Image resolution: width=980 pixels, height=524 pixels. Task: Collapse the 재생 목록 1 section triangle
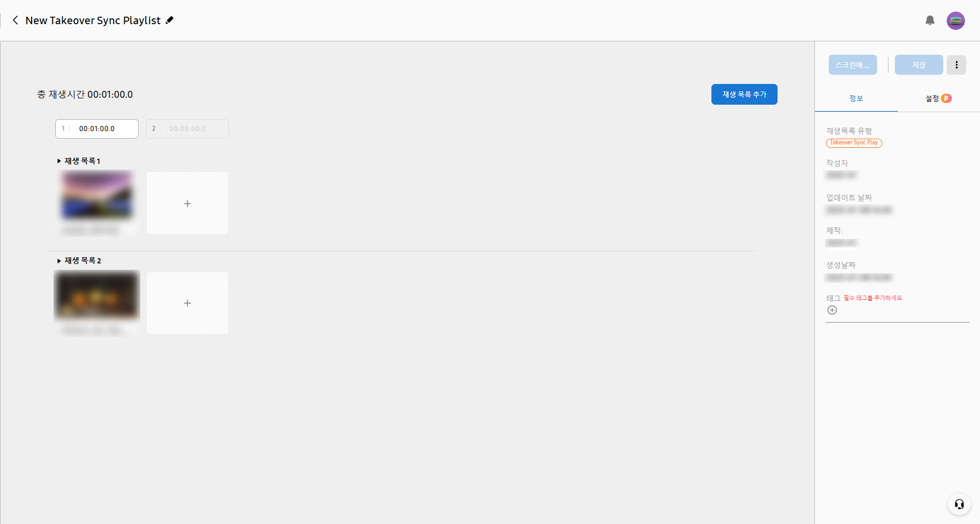59,161
